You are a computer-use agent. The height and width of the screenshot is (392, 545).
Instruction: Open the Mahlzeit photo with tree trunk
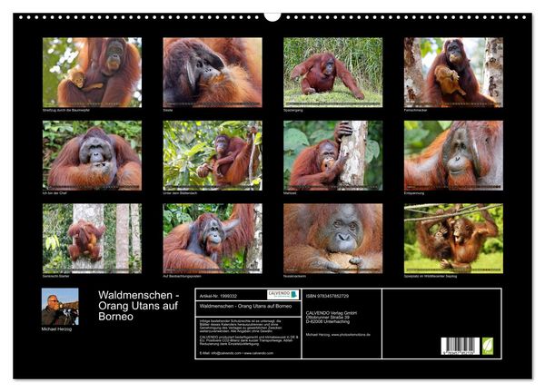tap(333, 155)
